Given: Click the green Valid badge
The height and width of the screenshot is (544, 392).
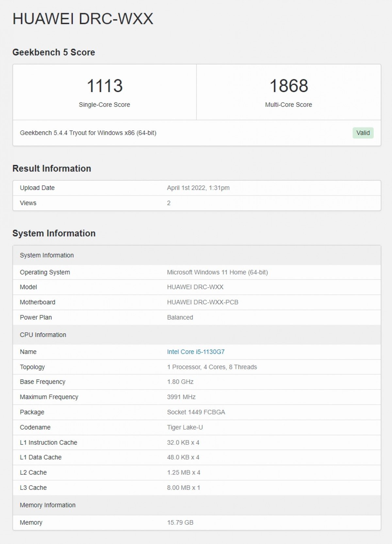Looking at the screenshot, I should click(363, 133).
